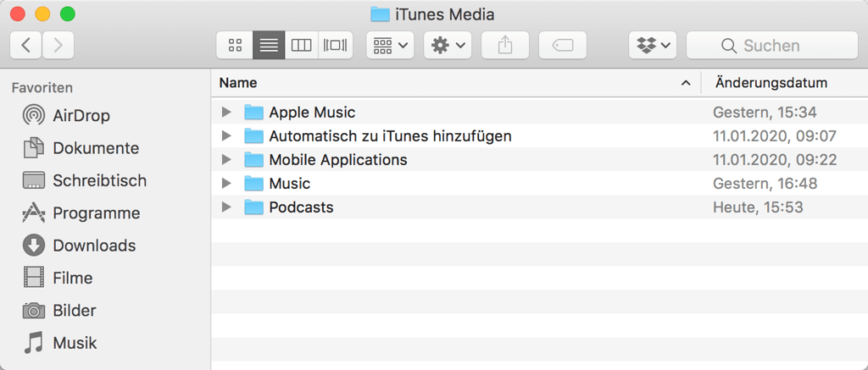Switch to gallery cover flow view
868x370 pixels.
pos(336,46)
